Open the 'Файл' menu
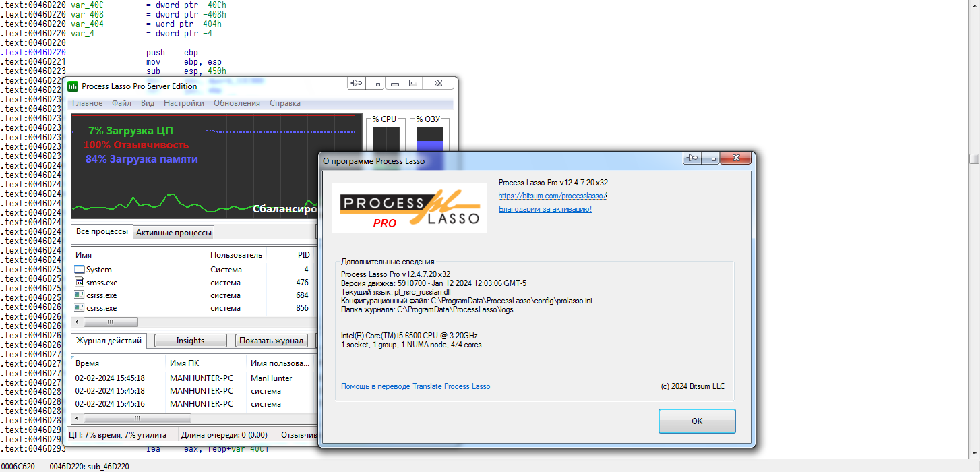 click(122, 103)
